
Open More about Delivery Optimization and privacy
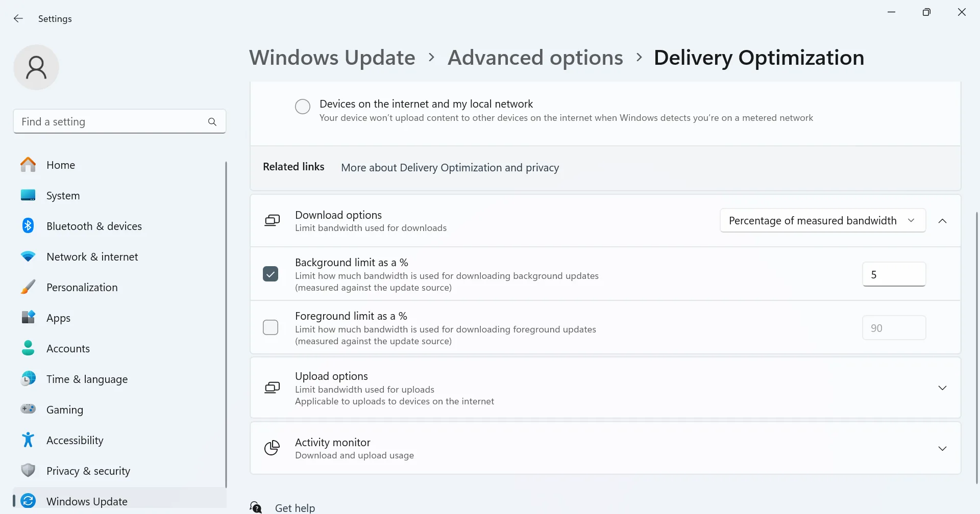(450, 168)
